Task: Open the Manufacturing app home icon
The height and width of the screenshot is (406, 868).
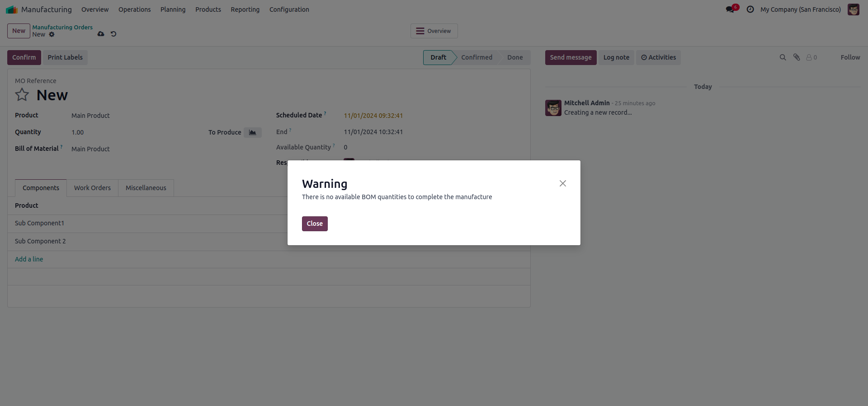Action: pos(12,9)
